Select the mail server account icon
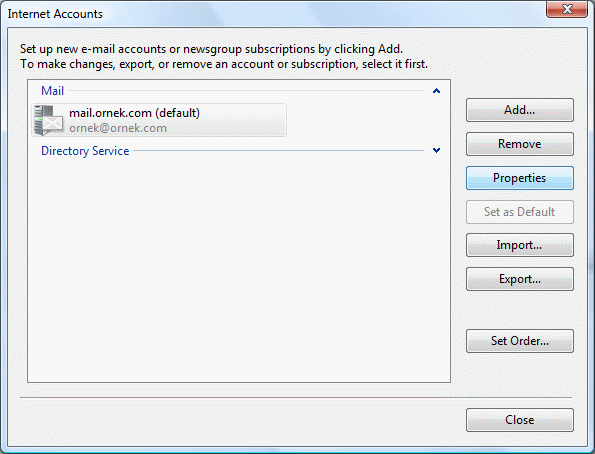The image size is (595, 454). click(48, 120)
